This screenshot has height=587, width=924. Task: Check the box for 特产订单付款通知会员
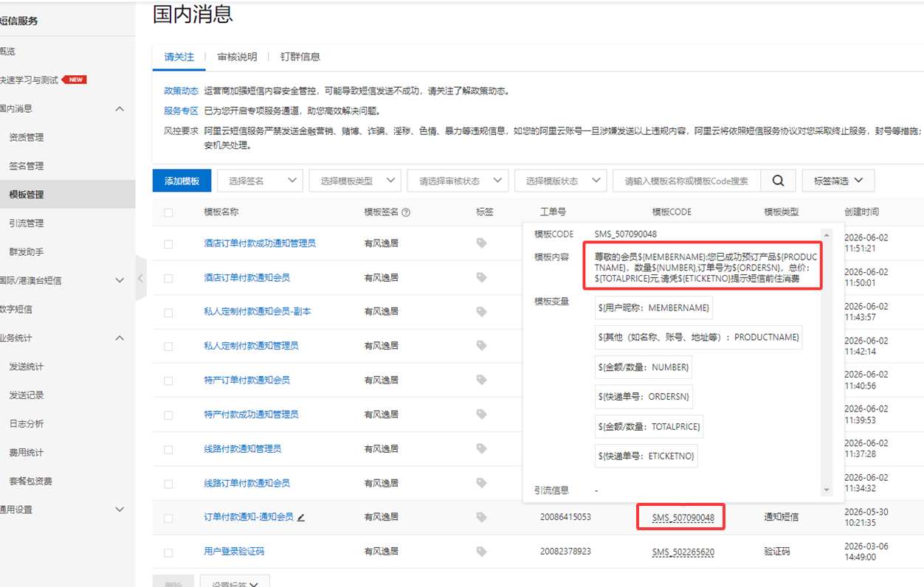[168, 381]
